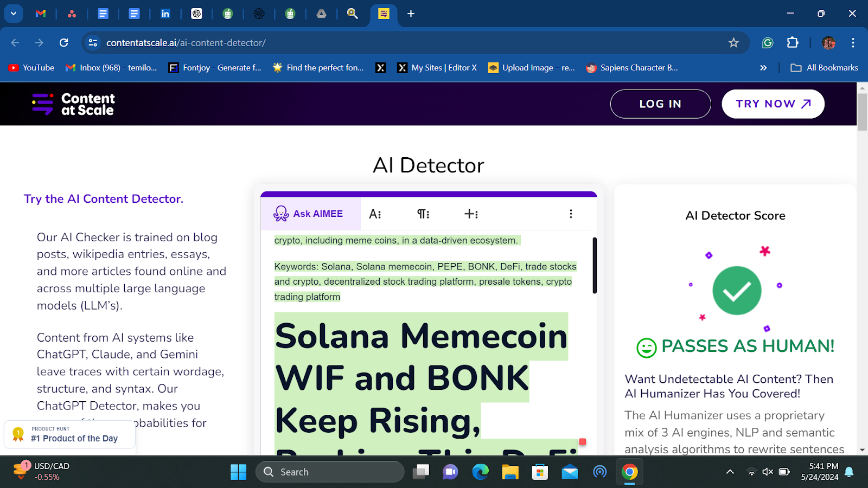
Task: Switch to the ChatGPT browser tab
Action: pyautogui.click(x=196, y=14)
